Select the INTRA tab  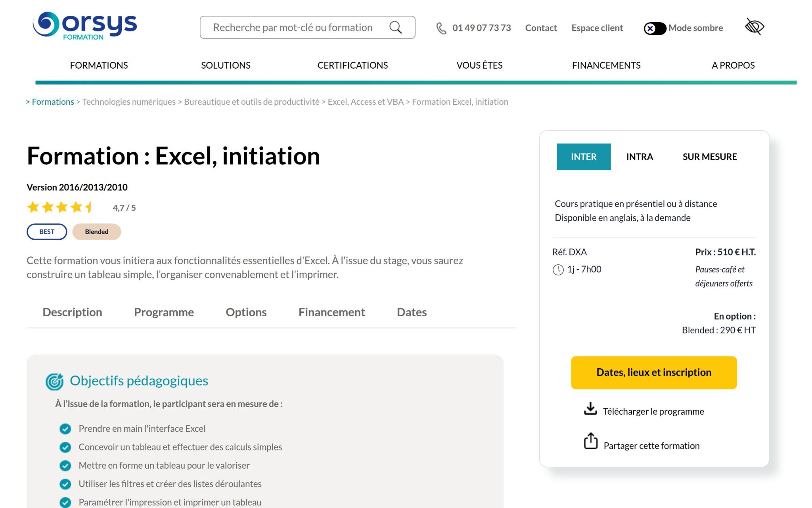coord(640,157)
